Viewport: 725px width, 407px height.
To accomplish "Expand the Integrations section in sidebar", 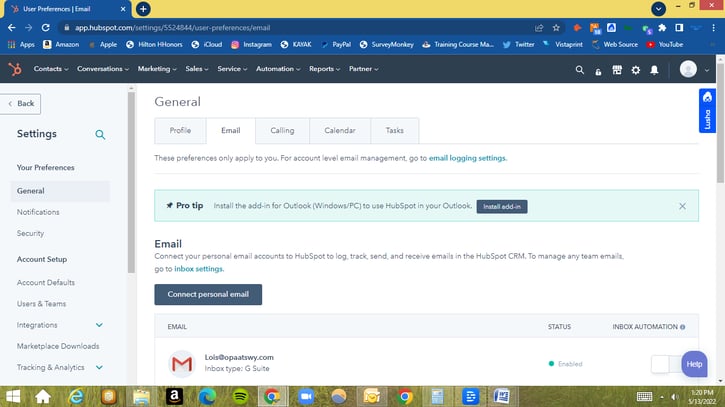I will tap(99, 325).
